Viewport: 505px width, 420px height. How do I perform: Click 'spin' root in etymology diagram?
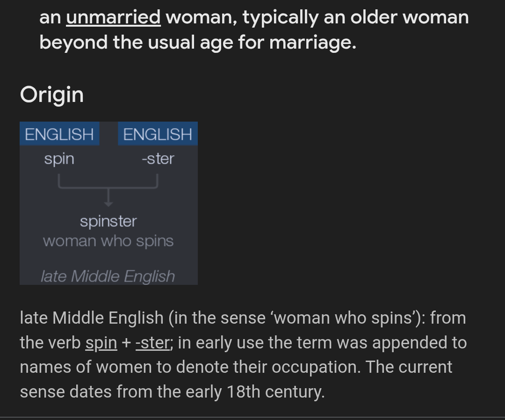coord(59,159)
